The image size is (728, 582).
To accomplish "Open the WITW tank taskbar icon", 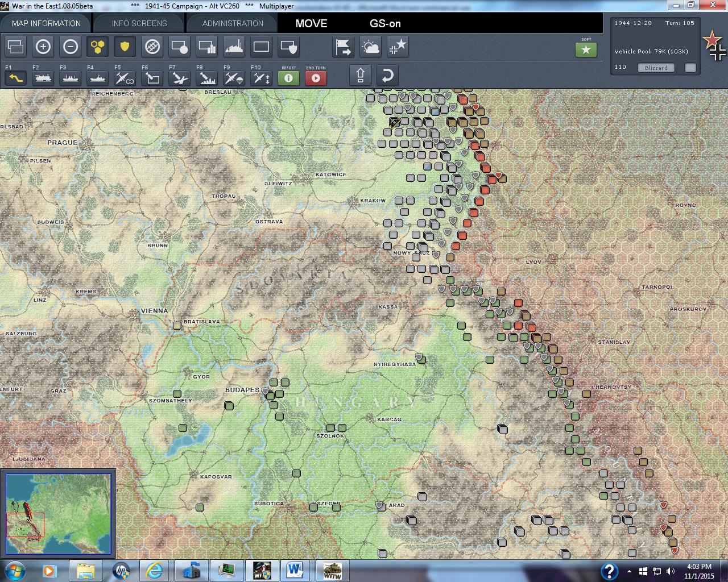I will point(332,571).
